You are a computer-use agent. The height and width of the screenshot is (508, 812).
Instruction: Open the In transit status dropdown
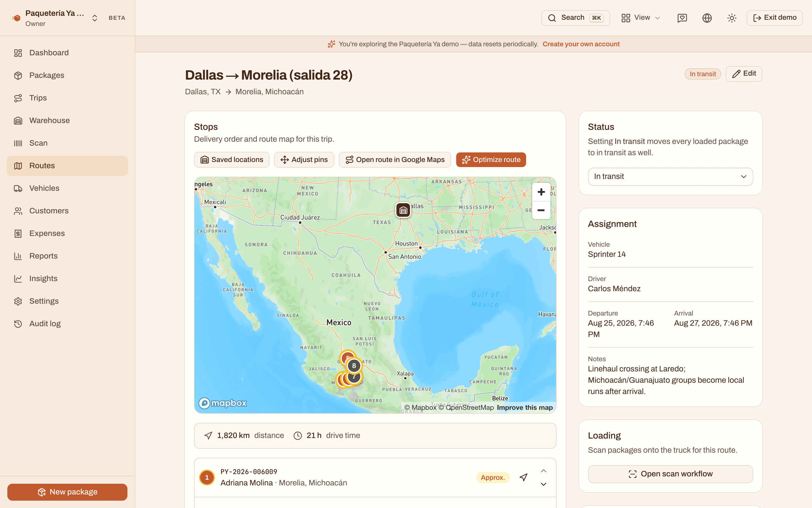(x=670, y=176)
